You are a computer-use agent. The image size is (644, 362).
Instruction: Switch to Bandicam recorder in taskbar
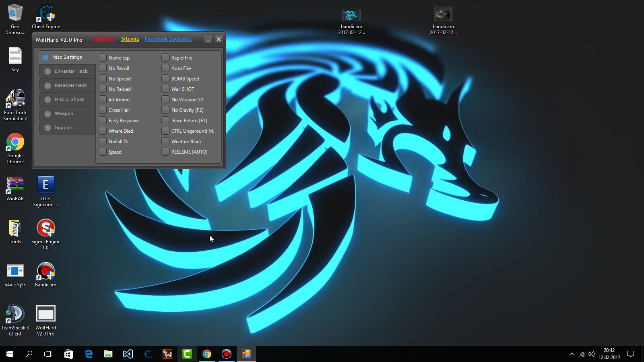coord(227,354)
